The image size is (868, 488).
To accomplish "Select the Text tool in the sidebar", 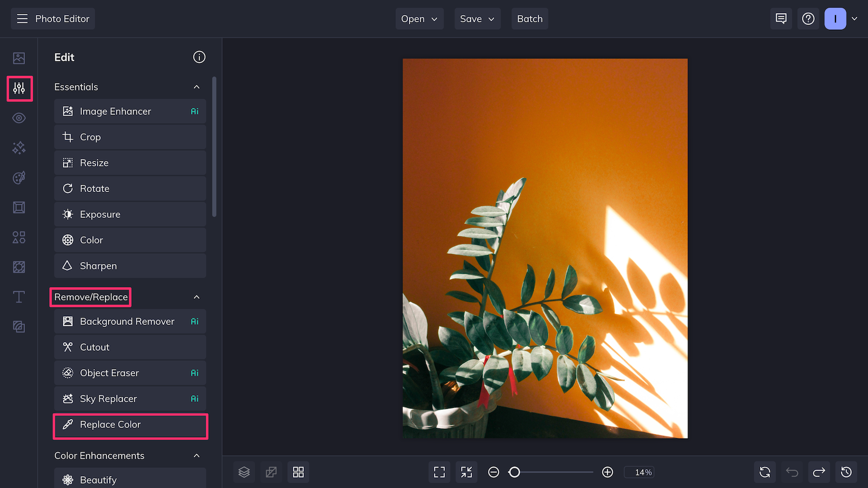I will pos(19,297).
